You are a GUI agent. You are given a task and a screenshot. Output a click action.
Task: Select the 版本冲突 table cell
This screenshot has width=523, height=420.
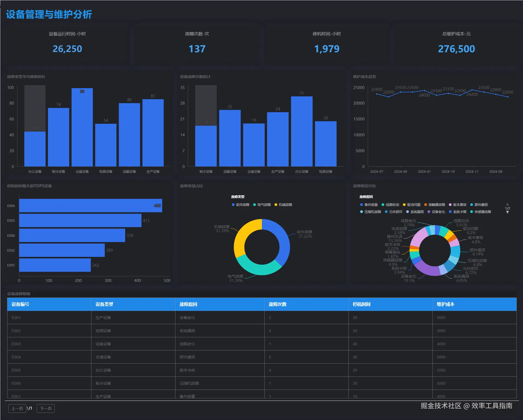220,370
